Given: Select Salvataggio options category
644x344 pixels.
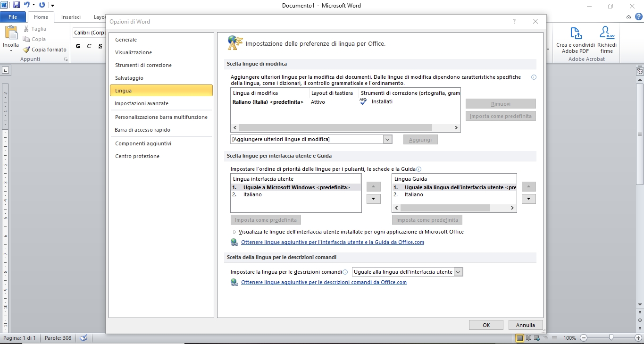Looking at the screenshot, I should pyautogui.click(x=161, y=78).
